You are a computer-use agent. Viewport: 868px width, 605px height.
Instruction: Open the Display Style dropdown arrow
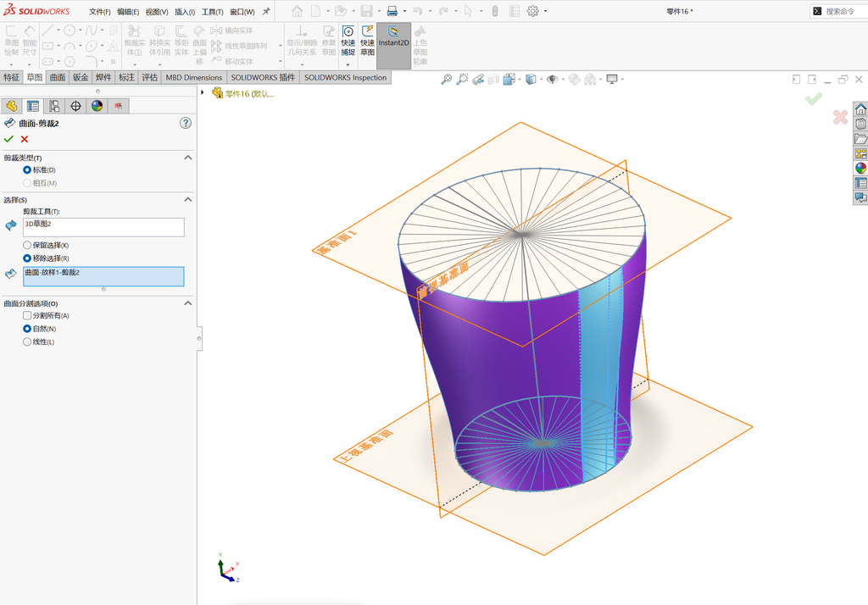(541, 80)
